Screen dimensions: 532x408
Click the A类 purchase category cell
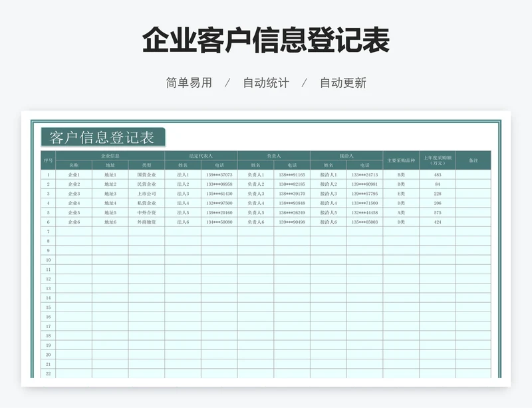click(401, 213)
